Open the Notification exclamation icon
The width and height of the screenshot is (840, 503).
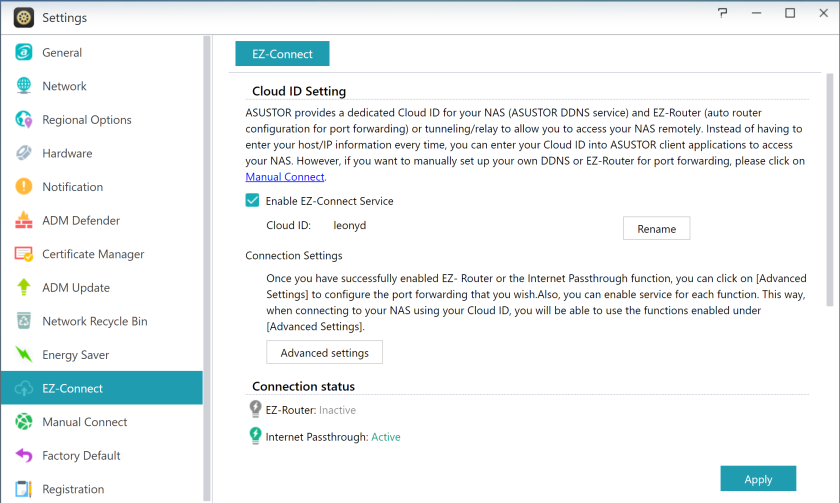24,186
